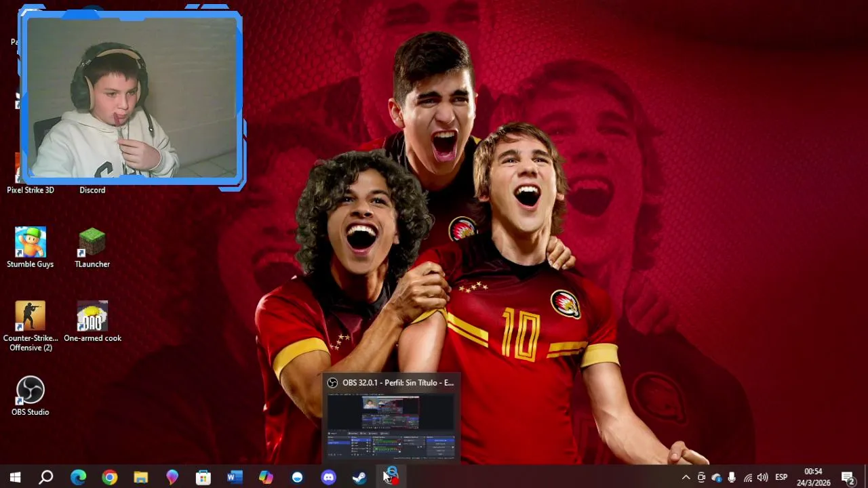The height and width of the screenshot is (488, 868).
Task: Open Copilot from the taskbar
Action: pos(266,477)
